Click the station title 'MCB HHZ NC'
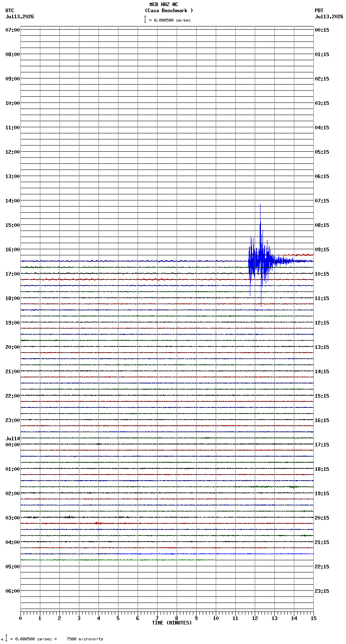The image size is (346, 644). 164,4
